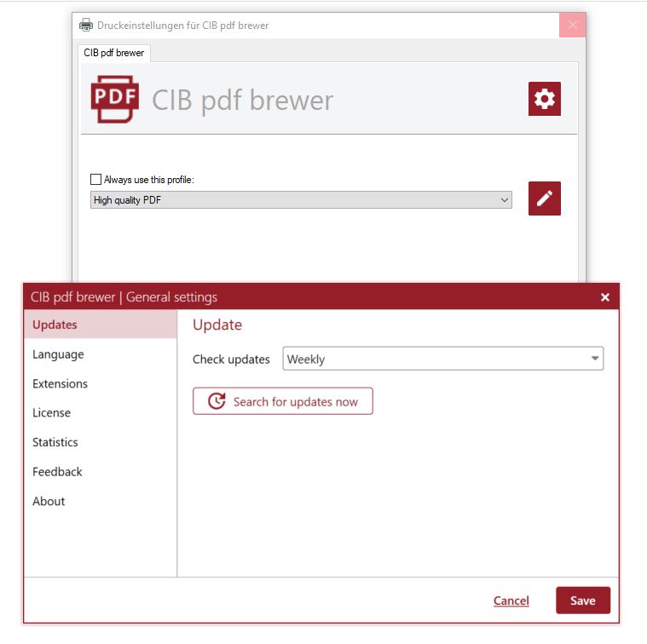This screenshot has width=647, height=644.
Task: Open general settings via the gear icon
Action: 544,99
